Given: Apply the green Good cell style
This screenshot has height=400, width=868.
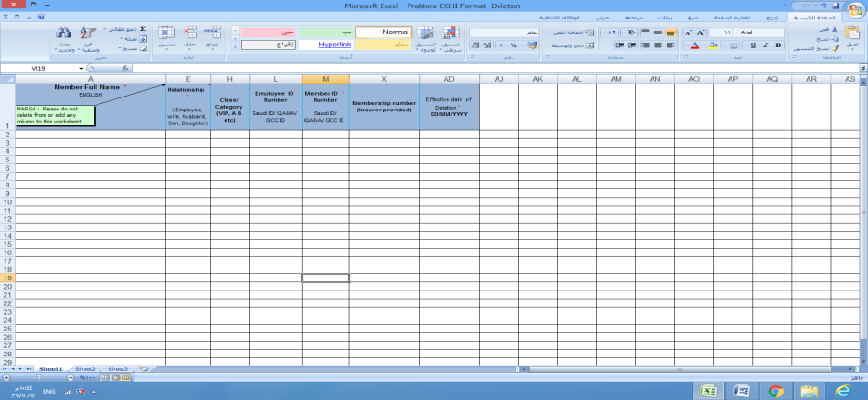Looking at the screenshot, I should pyautogui.click(x=326, y=32).
